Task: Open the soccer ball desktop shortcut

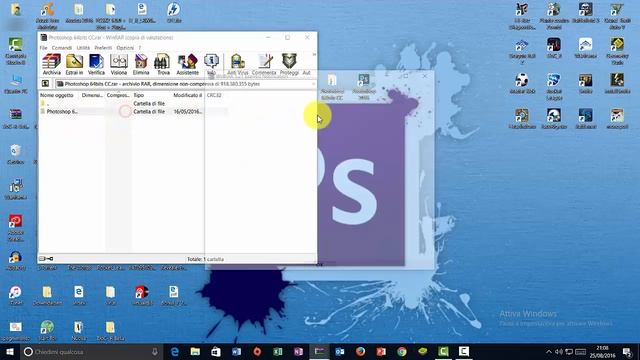Action: 522,83
